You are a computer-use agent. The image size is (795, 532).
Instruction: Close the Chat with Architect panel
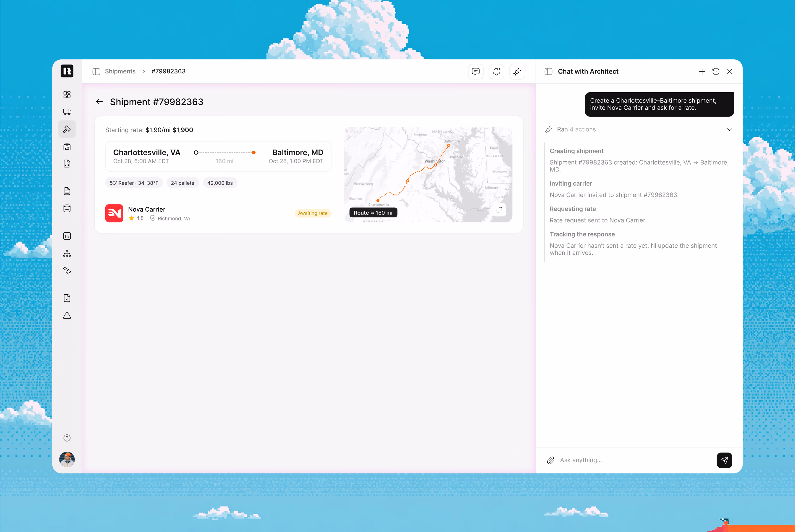pyautogui.click(x=730, y=72)
